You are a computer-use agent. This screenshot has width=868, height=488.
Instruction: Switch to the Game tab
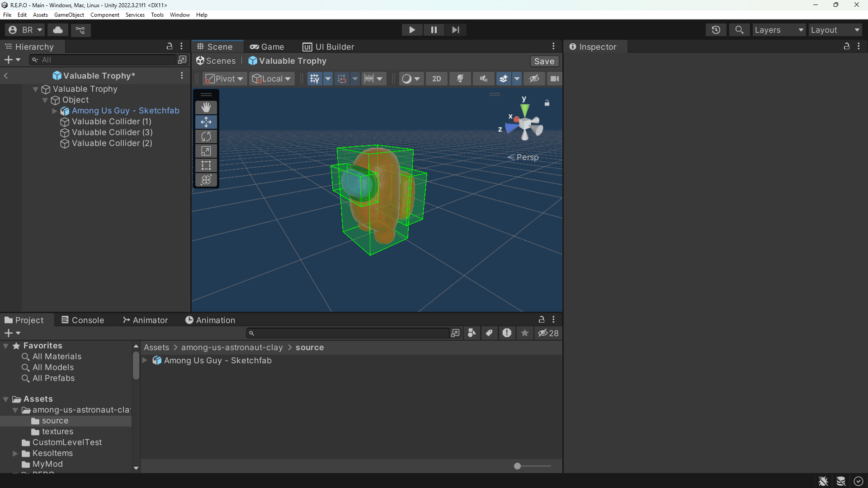coord(267,47)
